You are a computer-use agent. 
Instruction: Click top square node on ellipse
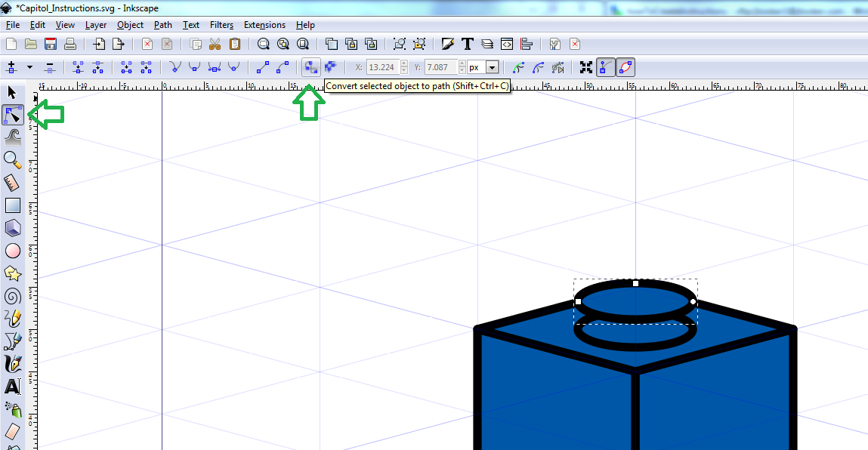tap(635, 283)
